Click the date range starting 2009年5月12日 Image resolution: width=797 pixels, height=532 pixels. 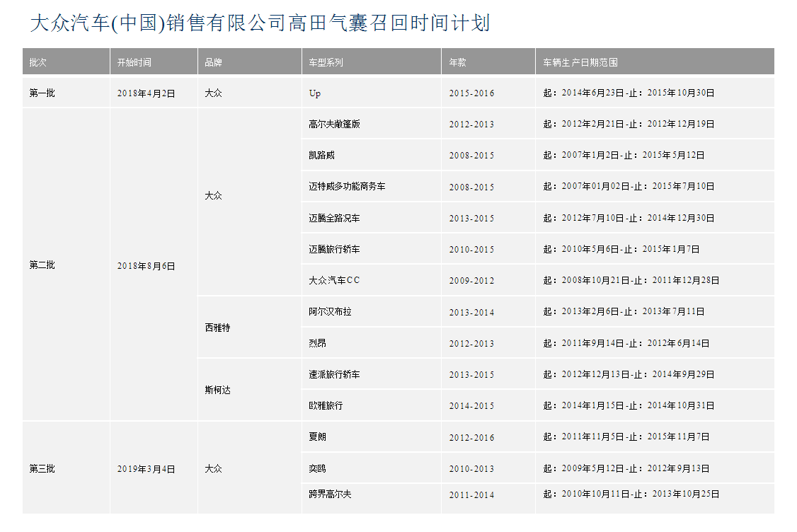pyautogui.click(x=626, y=468)
